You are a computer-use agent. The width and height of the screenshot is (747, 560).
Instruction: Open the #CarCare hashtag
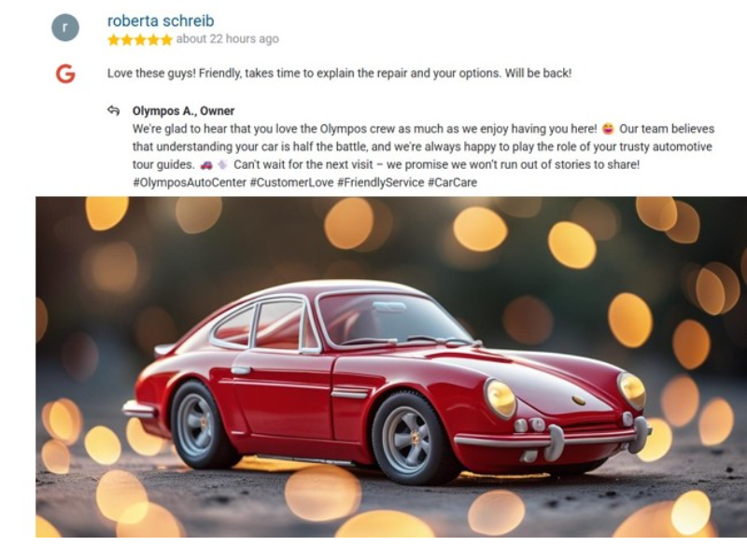click(x=452, y=182)
